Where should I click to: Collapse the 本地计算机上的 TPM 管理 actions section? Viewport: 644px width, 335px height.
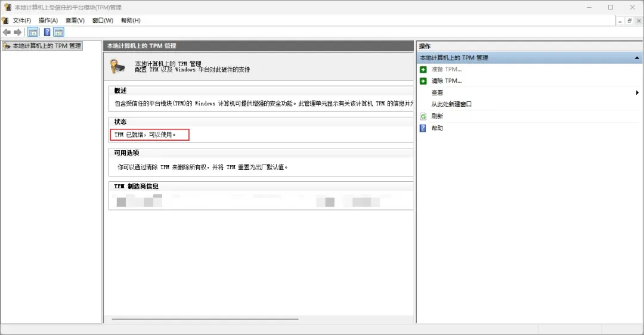[637, 58]
